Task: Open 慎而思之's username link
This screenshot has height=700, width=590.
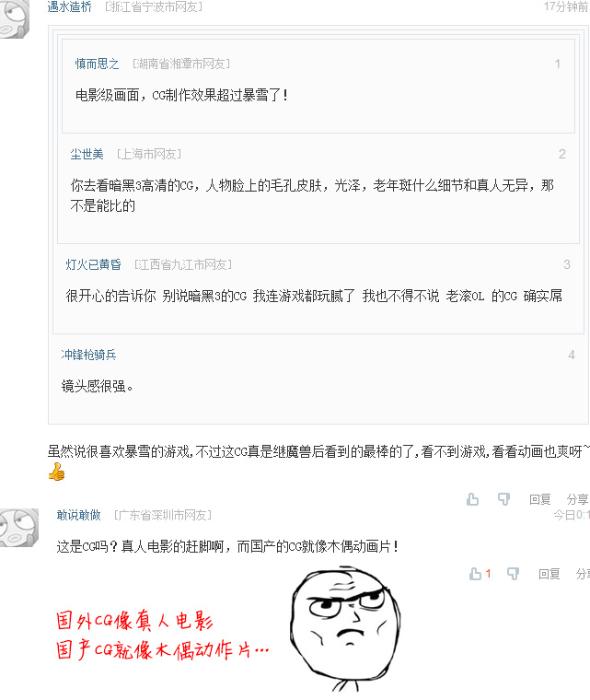Action: click(x=98, y=64)
